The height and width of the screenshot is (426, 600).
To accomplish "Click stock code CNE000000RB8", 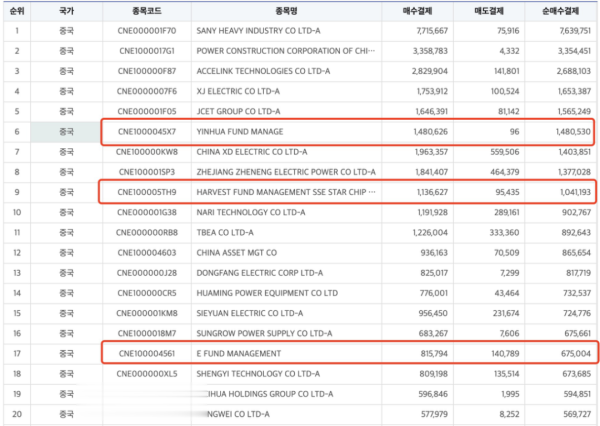I will [147, 233].
